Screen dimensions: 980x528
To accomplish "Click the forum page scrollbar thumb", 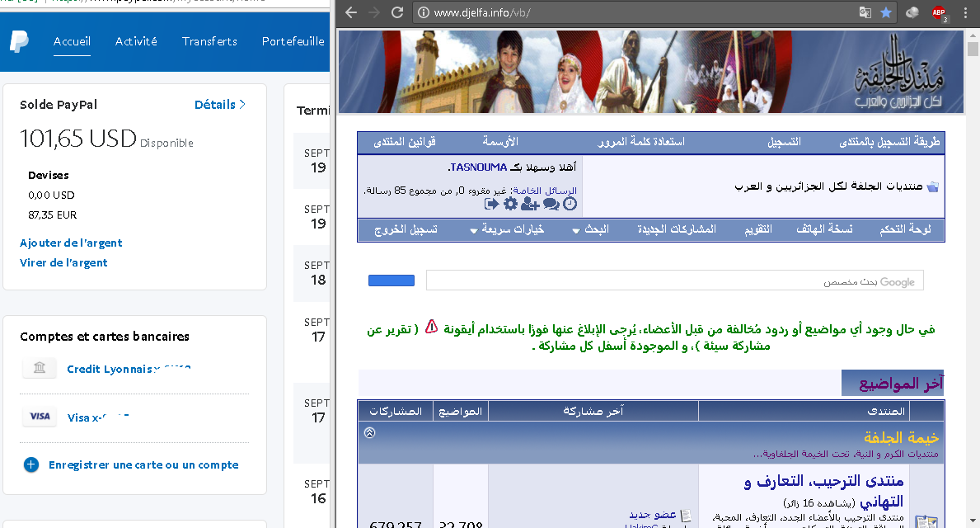I will [x=973, y=49].
